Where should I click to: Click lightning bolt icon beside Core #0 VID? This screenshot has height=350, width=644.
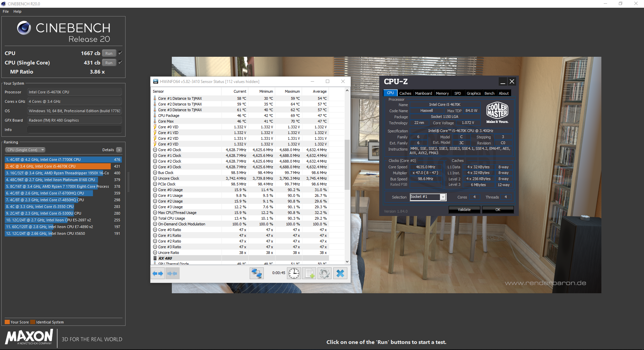155,127
